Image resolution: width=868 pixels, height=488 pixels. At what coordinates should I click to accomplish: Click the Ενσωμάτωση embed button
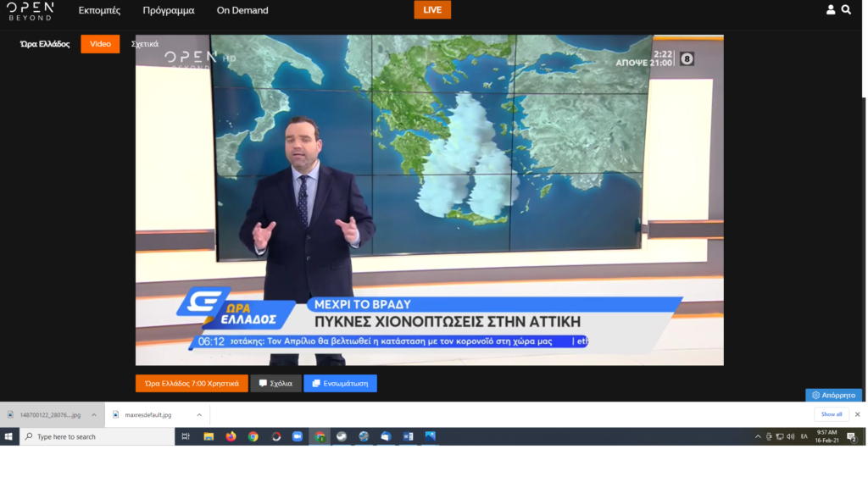coord(340,383)
